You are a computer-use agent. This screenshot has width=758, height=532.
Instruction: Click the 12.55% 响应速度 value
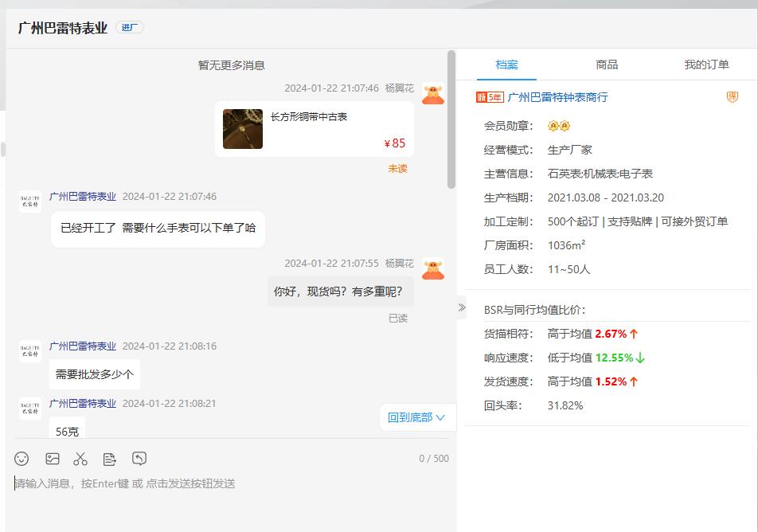pos(614,358)
